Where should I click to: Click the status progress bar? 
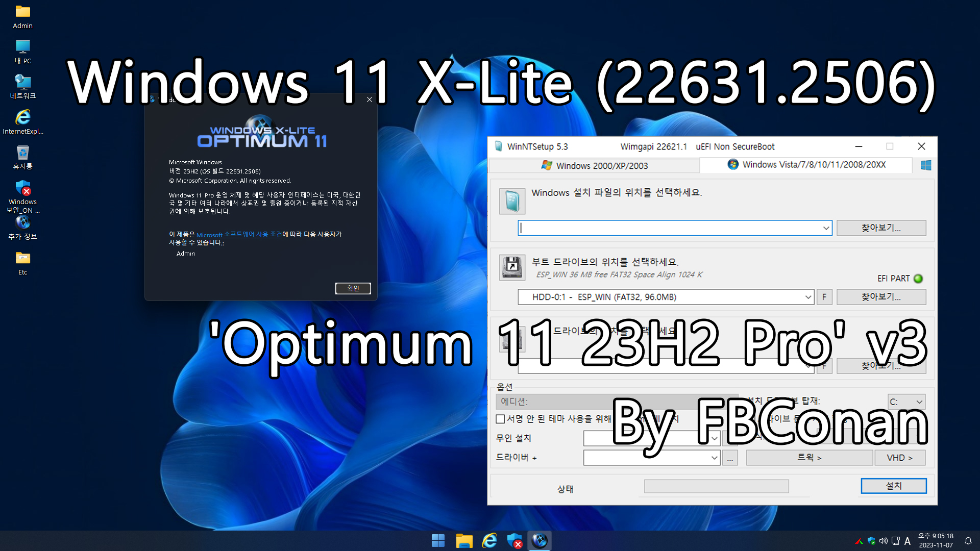pos(716,486)
